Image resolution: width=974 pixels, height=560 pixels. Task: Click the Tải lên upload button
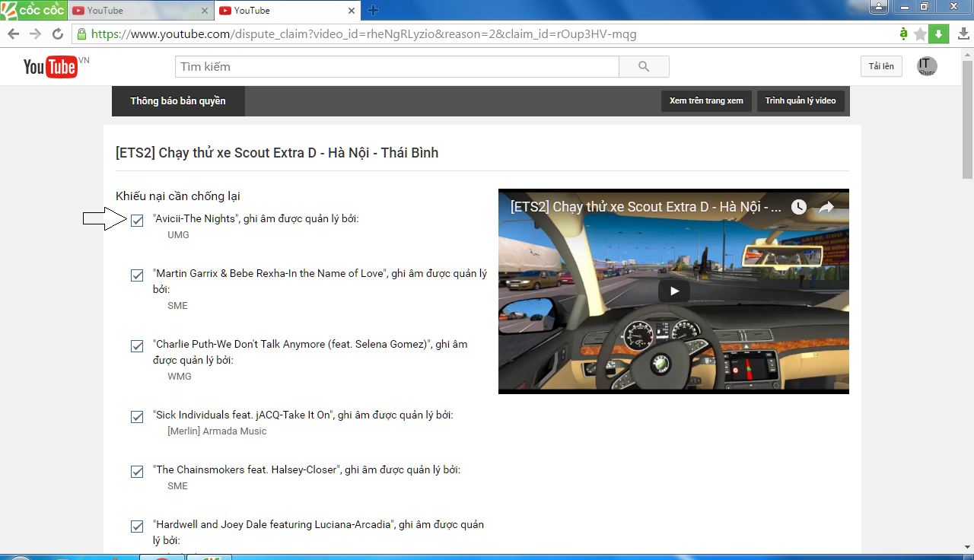(x=881, y=66)
